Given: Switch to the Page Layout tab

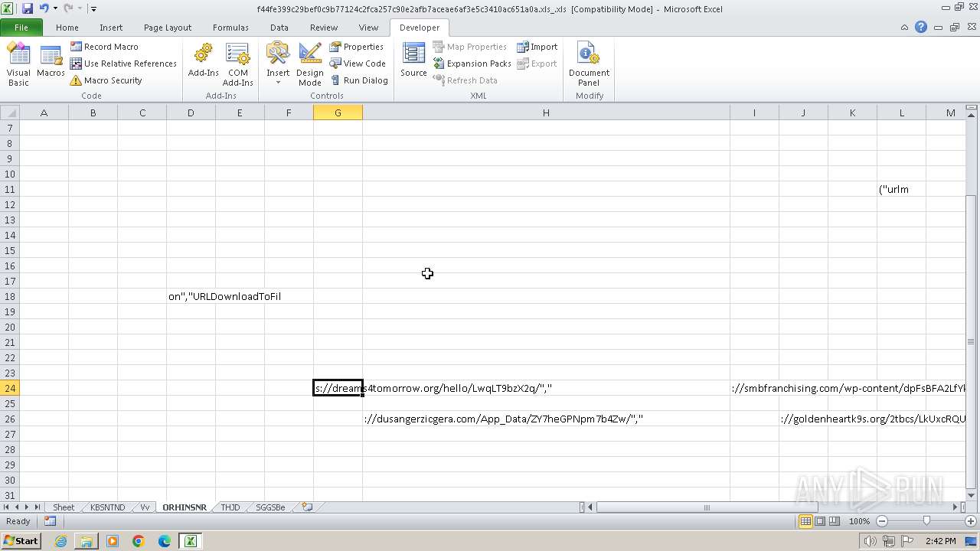Looking at the screenshot, I should 168,28.
